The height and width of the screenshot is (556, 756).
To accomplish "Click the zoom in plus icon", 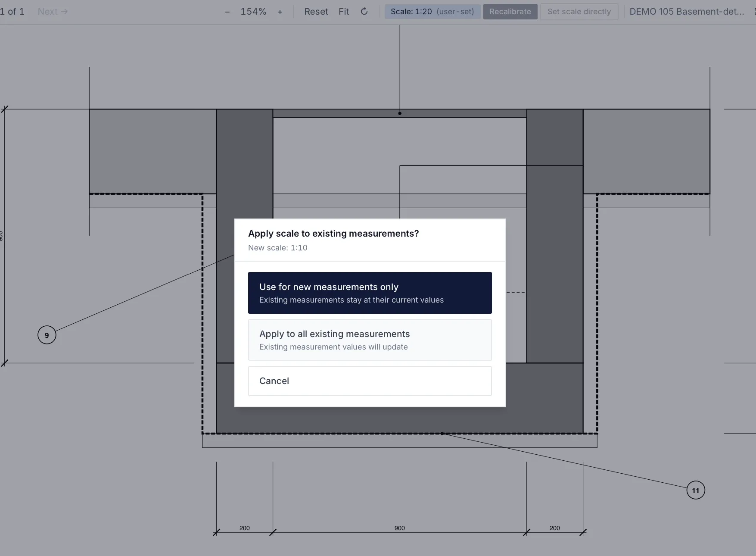I will [x=280, y=12].
